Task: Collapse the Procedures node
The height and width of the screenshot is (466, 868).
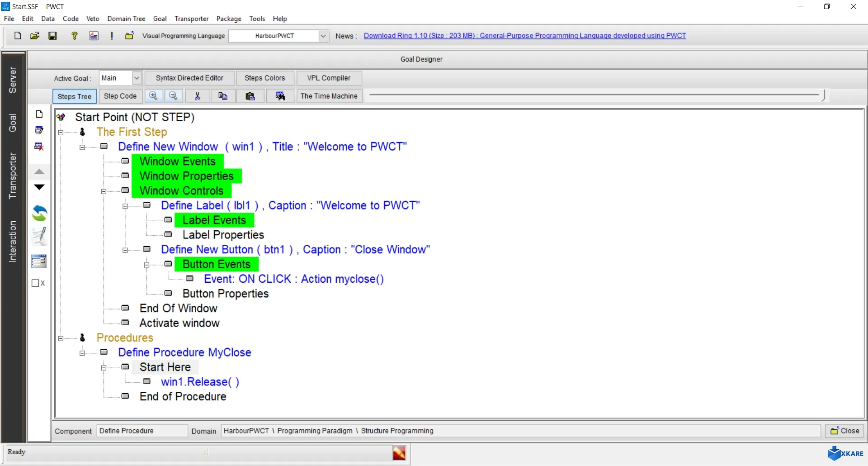Action: coord(61,338)
